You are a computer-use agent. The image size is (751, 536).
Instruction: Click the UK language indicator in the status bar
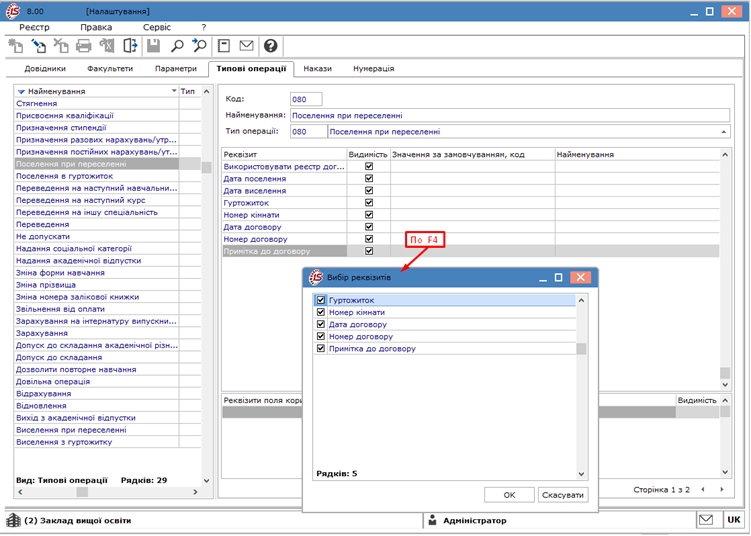pos(733,520)
